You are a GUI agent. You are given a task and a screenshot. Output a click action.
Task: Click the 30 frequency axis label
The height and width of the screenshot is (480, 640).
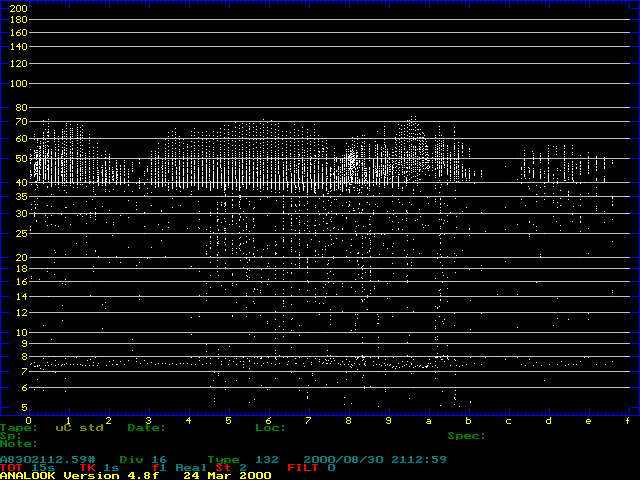[x=22, y=213]
